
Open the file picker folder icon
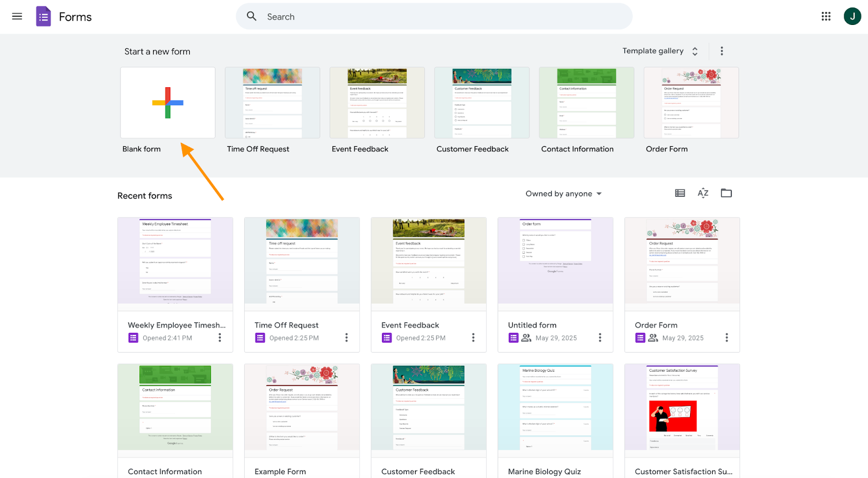[x=726, y=193]
